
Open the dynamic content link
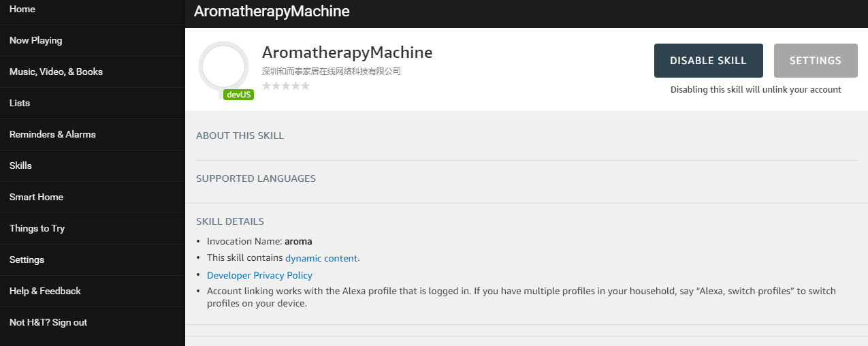click(x=321, y=258)
